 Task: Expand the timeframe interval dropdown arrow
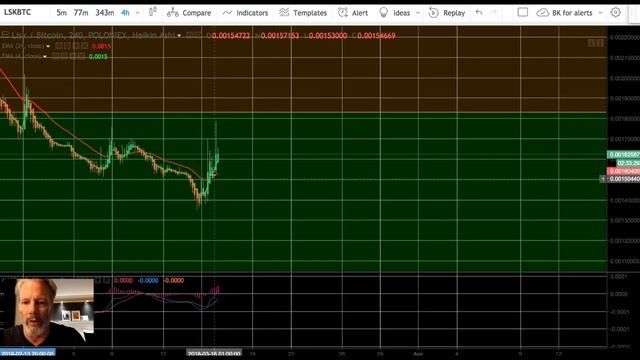click(x=138, y=13)
